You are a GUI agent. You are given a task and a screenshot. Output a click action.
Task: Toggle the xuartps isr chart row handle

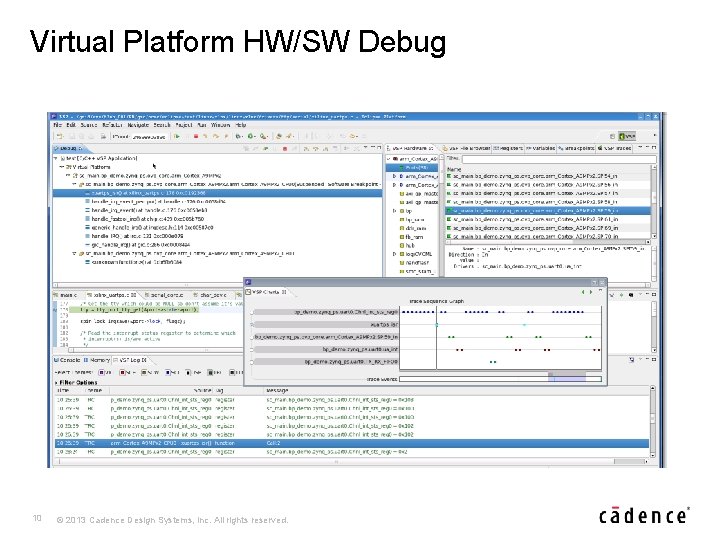(x=252, y=325)
